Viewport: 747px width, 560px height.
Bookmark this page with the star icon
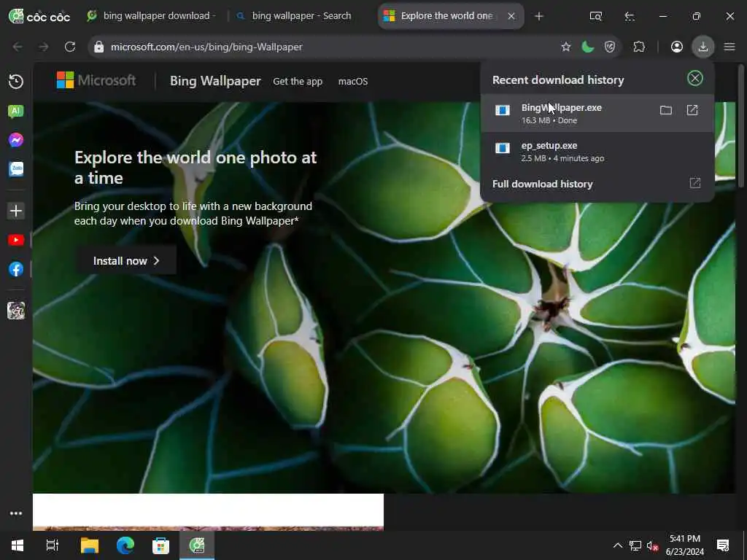click(565, 47)
